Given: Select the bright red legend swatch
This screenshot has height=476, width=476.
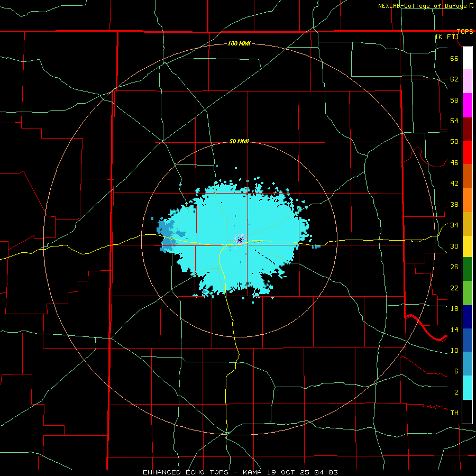Looking at the screenshot, I should pyautogui.click(x=467, y=152).
